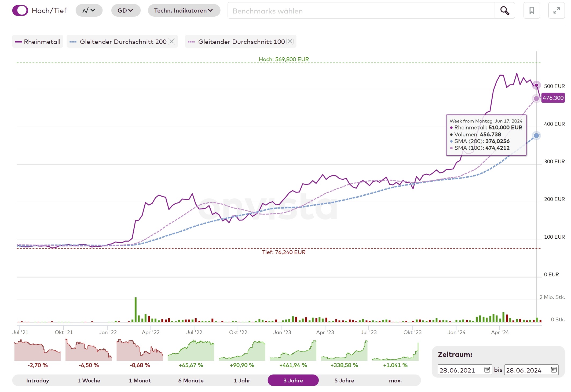Click the Gleitender Durchschnitt 200 legend label
The height and width of the screenshot is (392, 571).
[x=123, y=42]
